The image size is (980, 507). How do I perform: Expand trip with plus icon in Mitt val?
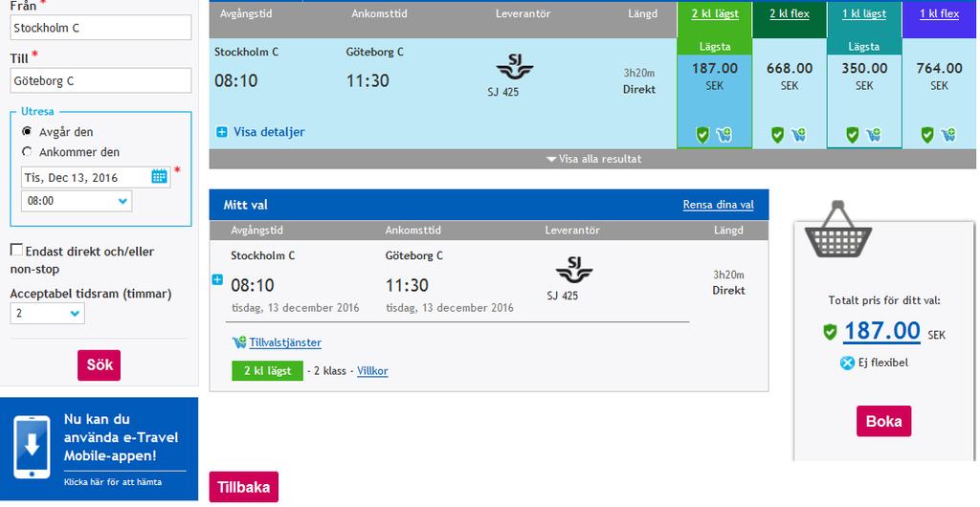(217, 279)
